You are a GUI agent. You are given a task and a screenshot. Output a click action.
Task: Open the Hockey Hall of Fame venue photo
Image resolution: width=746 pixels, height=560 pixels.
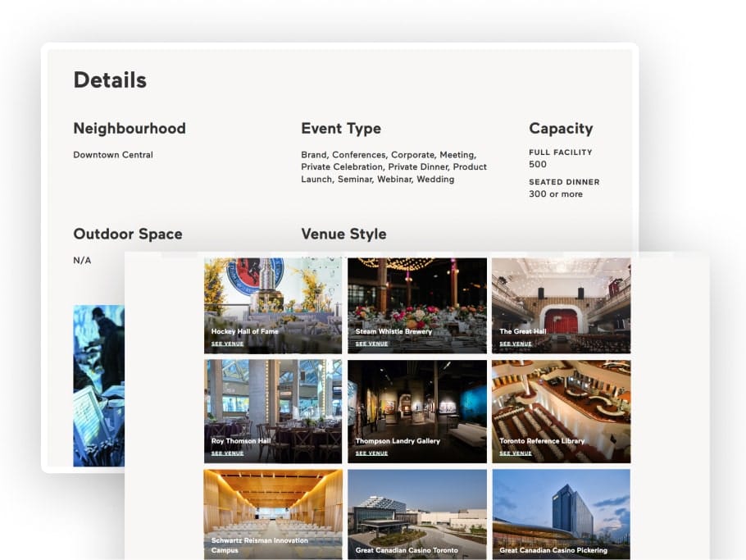[x=273, y=306]
